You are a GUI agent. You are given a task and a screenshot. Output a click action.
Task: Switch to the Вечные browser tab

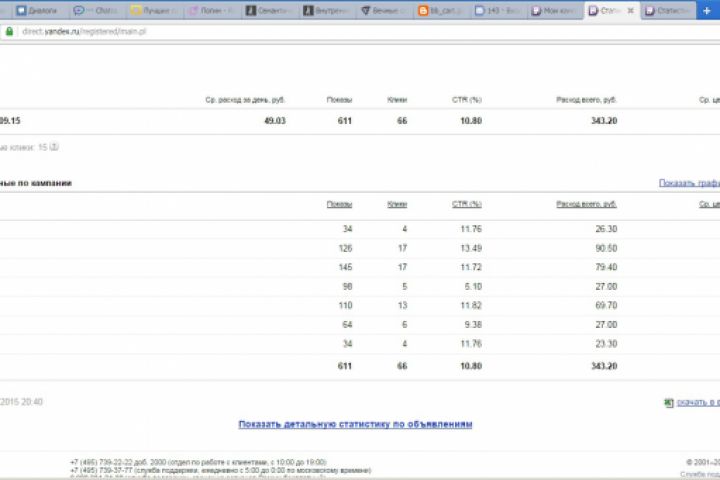(385, 11)
